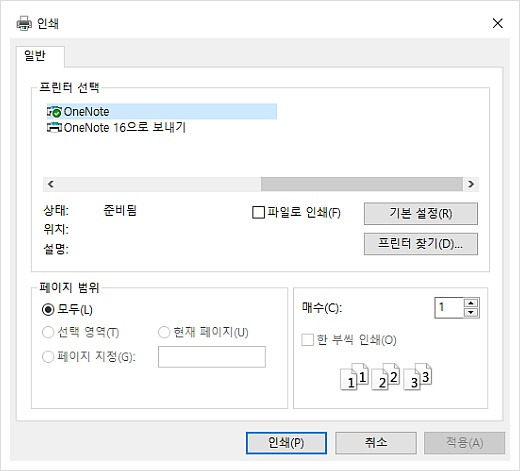Choose the 선택 영역(T) radio option

(x=48, y=332)
